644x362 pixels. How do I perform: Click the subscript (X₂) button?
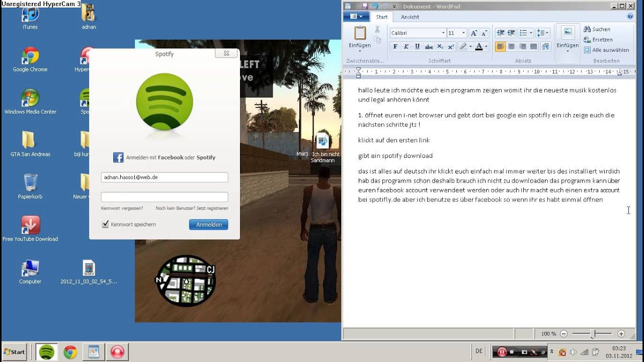[x=440, y=47]
